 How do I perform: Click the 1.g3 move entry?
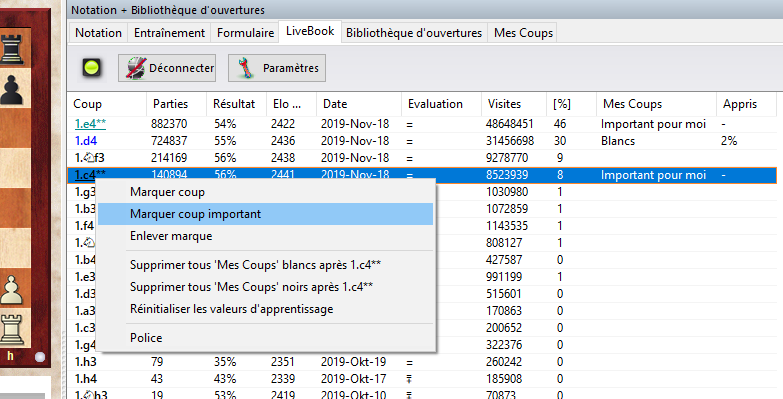pyautogui.click(x=85, y=192)
